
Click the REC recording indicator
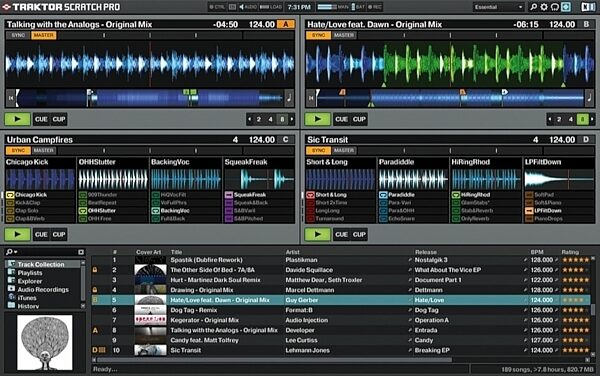(x=375, y=7)
